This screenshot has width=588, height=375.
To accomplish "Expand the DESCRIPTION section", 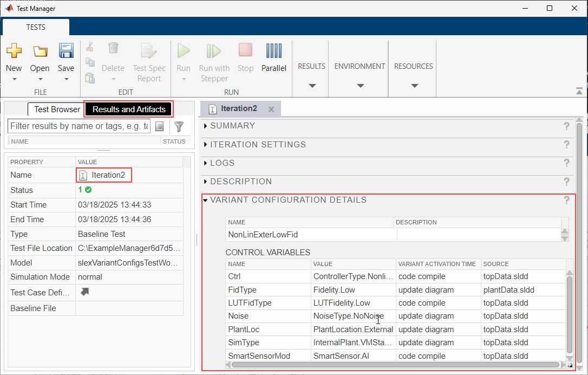I will coord(206,182).
